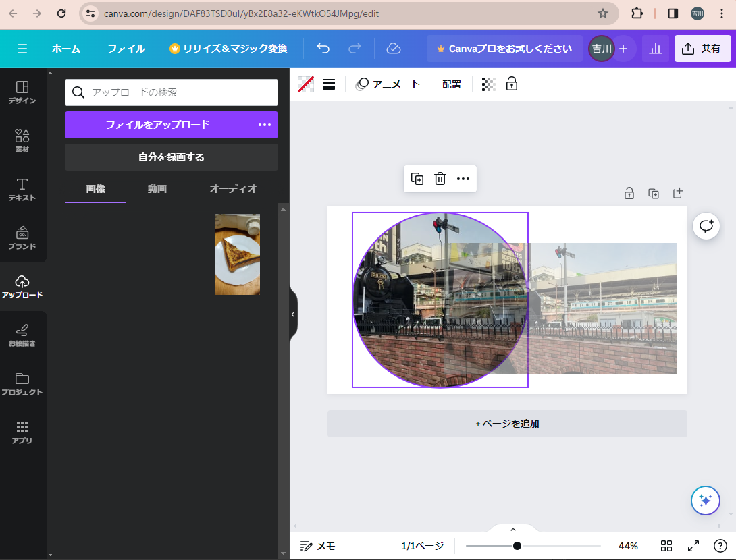Duplicate the selected element icon

tap(417, 179)
